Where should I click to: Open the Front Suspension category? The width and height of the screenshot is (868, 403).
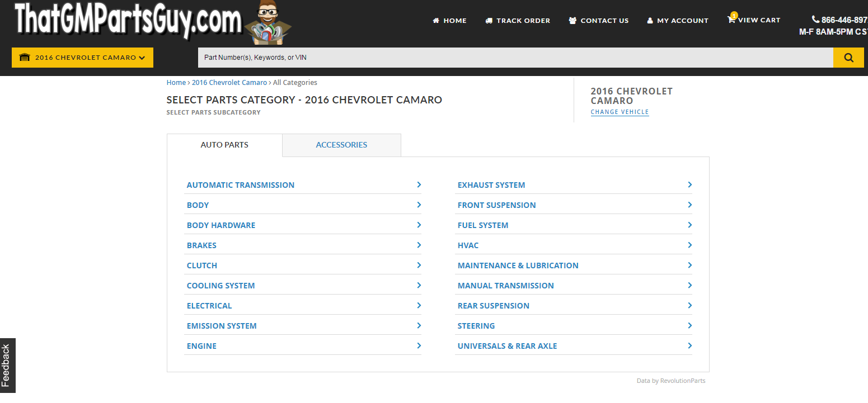pyautogui.click(x=574, y=205)
